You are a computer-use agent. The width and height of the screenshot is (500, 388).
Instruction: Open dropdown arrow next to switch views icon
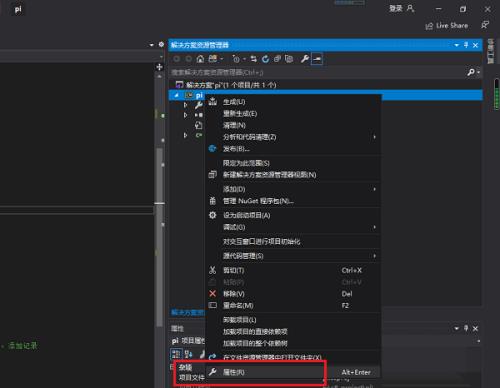[x=222, y=59]
